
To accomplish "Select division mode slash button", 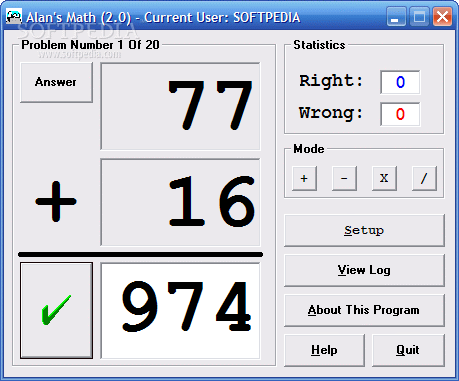I will pyautogui.click(x=424, y=178).
